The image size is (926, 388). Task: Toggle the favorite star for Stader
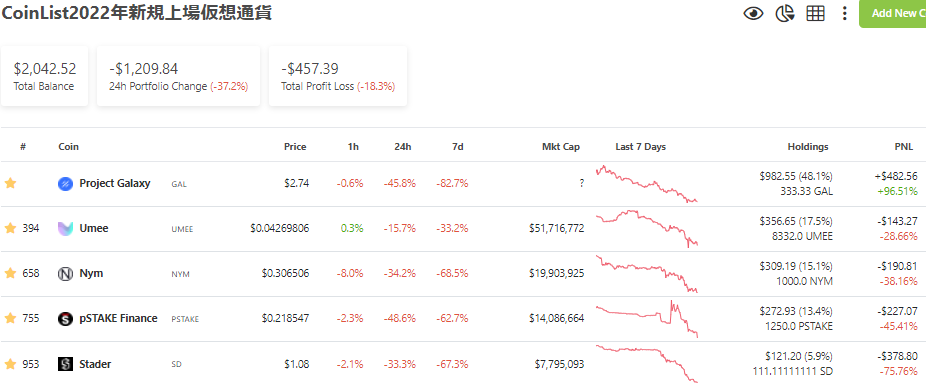[10, 364]
